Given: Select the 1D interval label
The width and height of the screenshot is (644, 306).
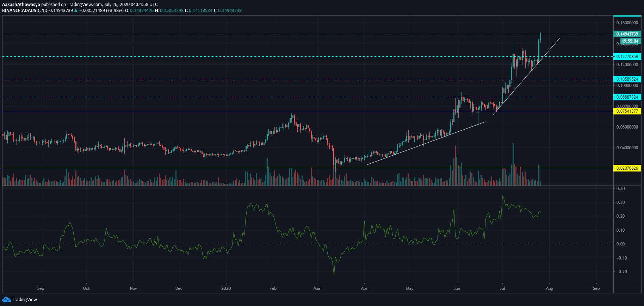Looking at the screenshot, I should 44,11.
